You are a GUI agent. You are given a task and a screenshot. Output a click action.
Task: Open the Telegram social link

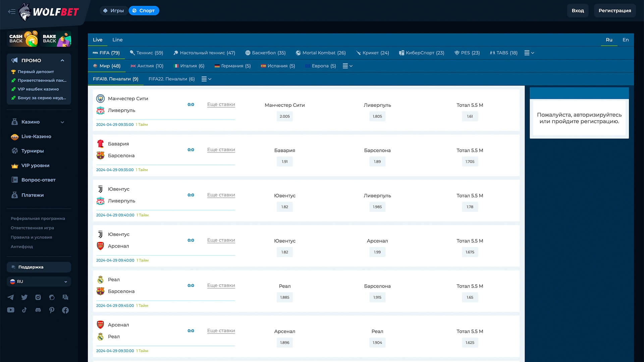pyautogui.click(x=11, y=297)
